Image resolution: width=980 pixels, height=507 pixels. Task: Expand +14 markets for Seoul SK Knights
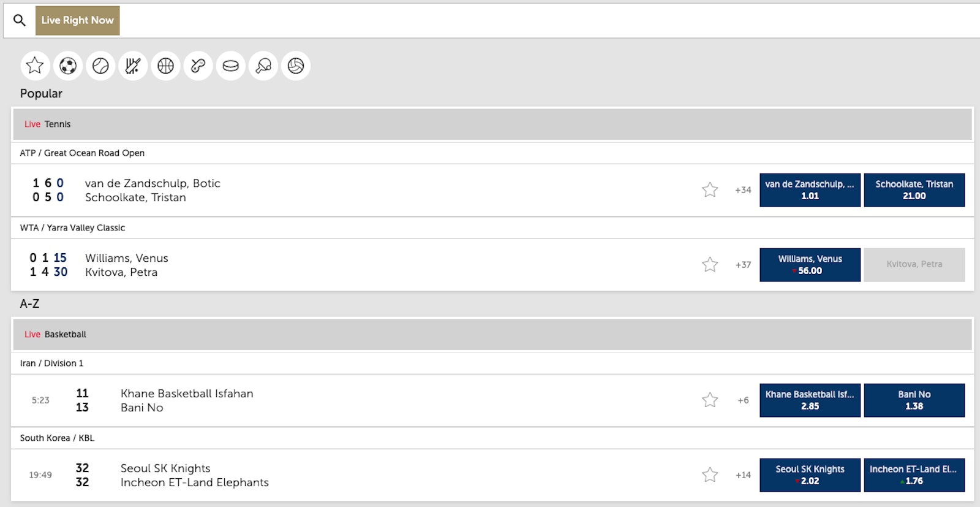pos(743,475)
